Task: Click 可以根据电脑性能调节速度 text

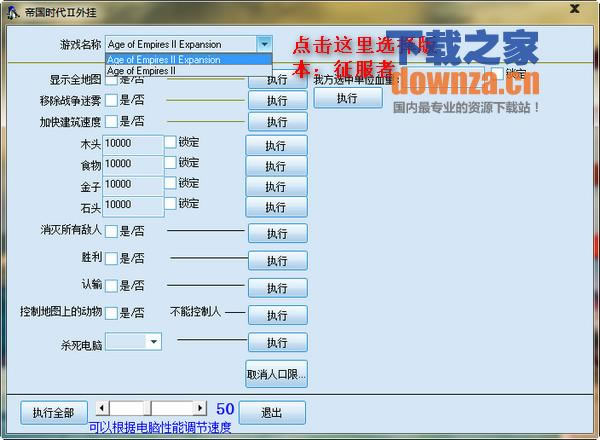Action: point(160,427)
